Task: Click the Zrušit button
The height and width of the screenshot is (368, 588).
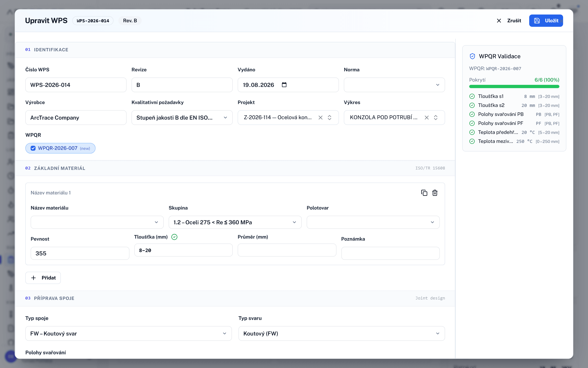Action: pos(509,21)
